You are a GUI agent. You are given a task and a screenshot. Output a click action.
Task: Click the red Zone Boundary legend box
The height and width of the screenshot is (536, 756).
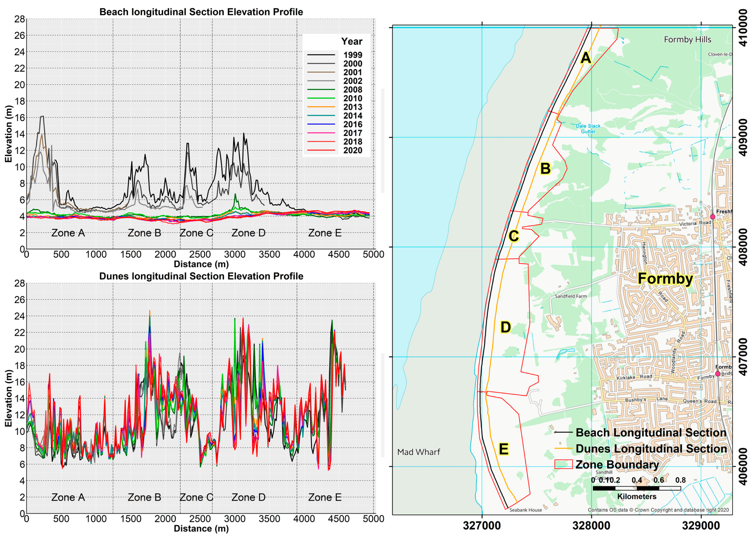[x=563, y=464]
